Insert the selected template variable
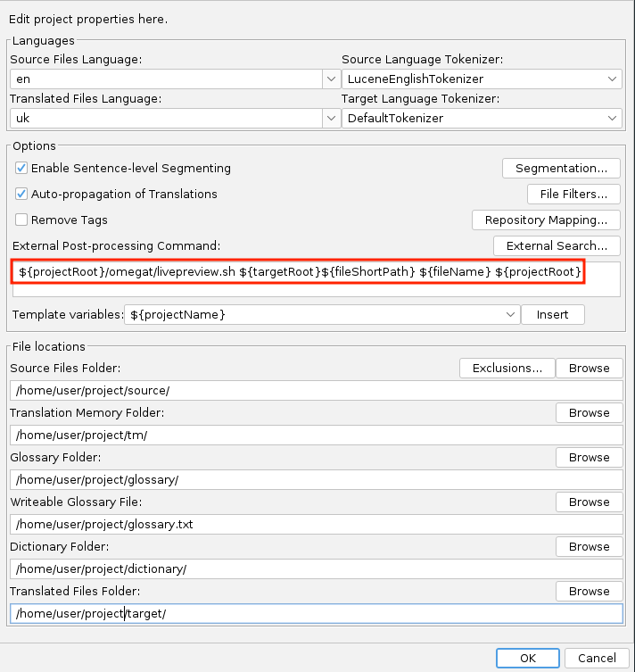The image size is (635, 672). click(x=553, y=314)
